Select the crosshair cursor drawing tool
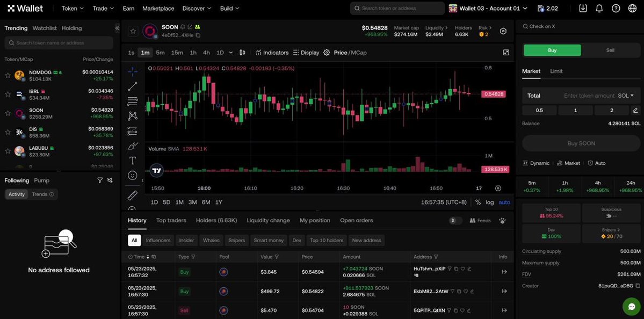The image size is (644, 319). [132, 72]
